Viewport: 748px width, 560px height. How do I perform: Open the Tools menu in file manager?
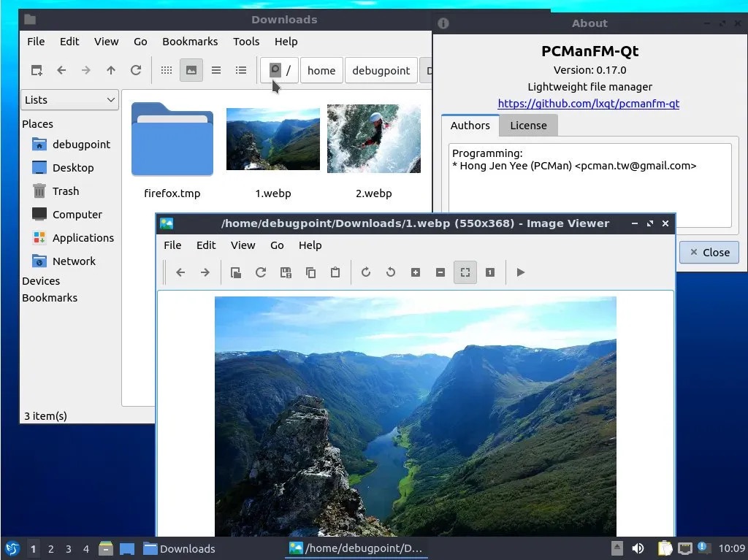[246, 42]
